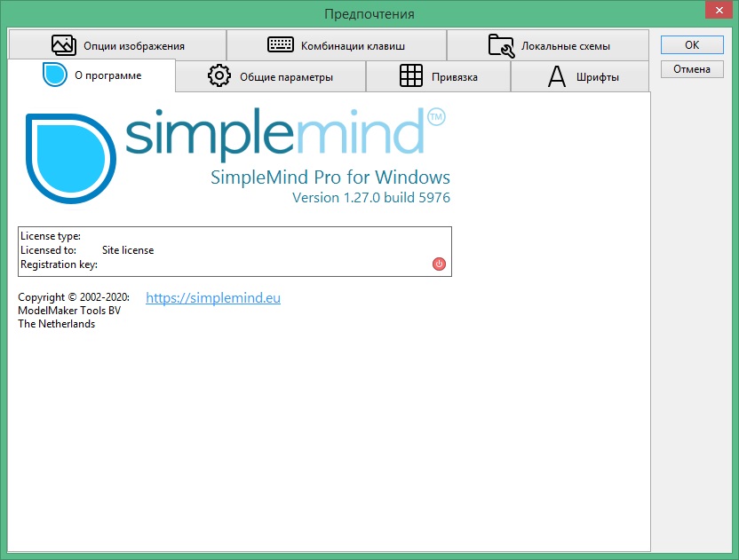The image size is (739, 560).
Task: Click the SimpleMind drop icon on О программе tab
Action: (x=55, y=75)
